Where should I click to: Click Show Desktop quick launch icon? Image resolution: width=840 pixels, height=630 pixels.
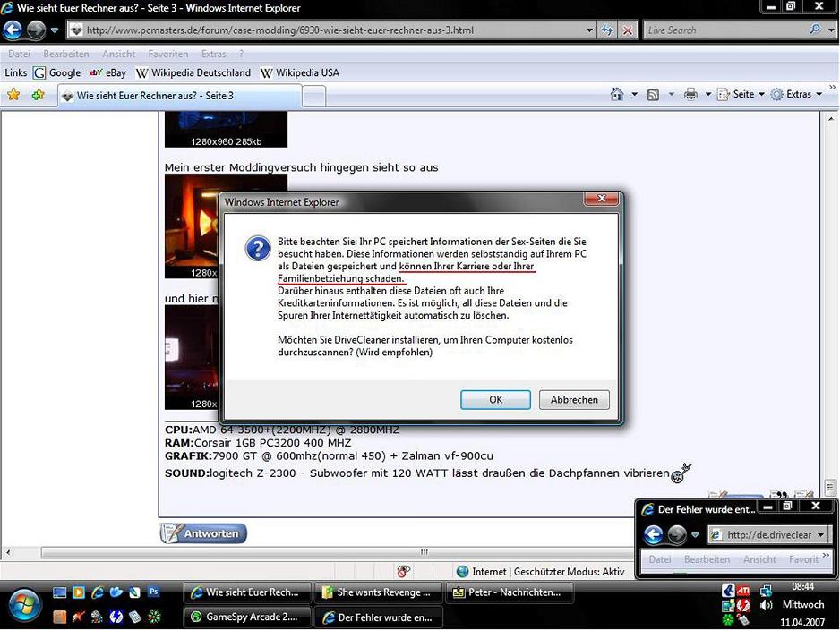(x=59, y=592)
